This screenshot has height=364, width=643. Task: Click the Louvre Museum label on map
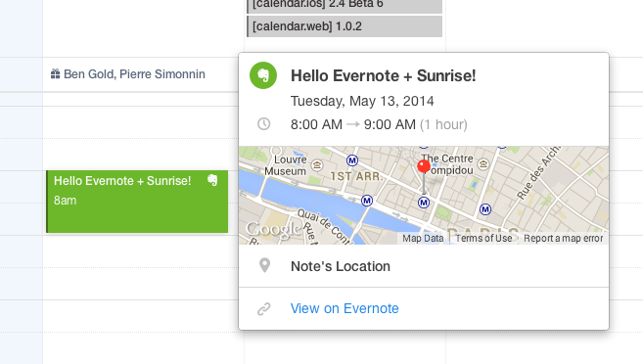click(286, 165)
